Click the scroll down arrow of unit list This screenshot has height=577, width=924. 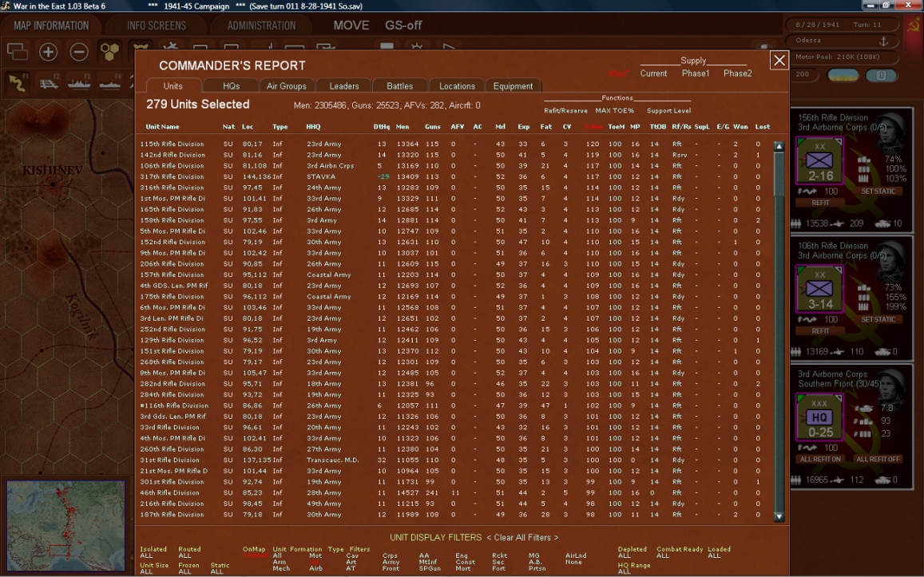pos(779,516)
